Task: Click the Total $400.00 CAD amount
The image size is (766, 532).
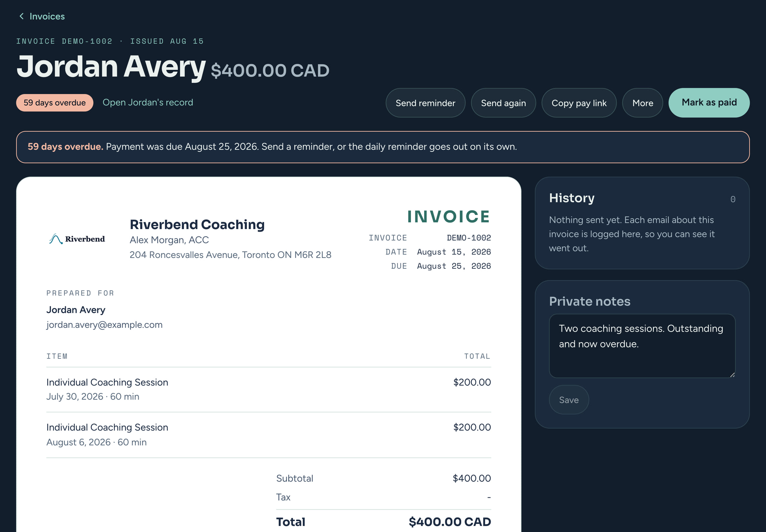Action: (x=450, y=522)
